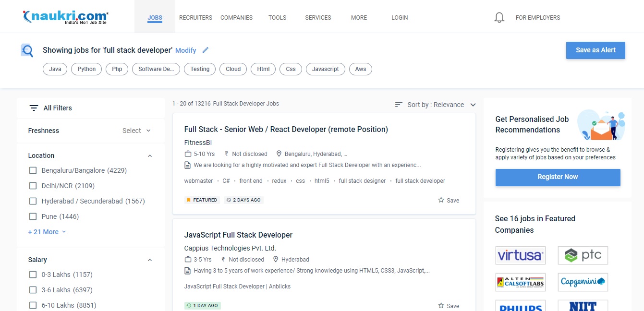Expand the +21 More locations list
The image size is (644, 311).
click(x=47, y=232)
